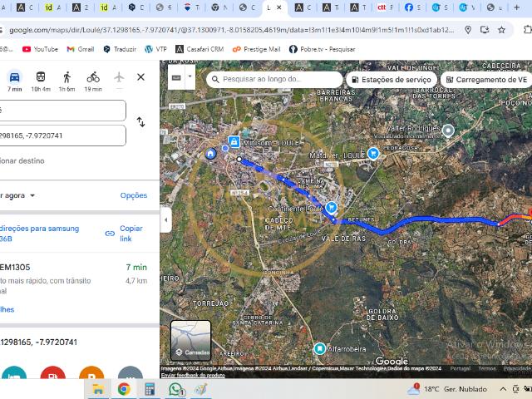Click the Estações de serviço filter chip

pyautogui.click(x=390, y=80)
